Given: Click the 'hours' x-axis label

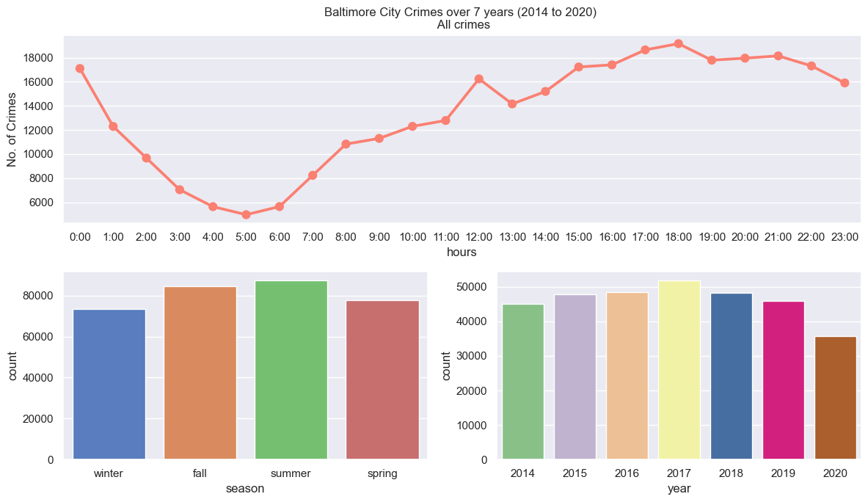Looking at the screenshot, I should point(462,252).
